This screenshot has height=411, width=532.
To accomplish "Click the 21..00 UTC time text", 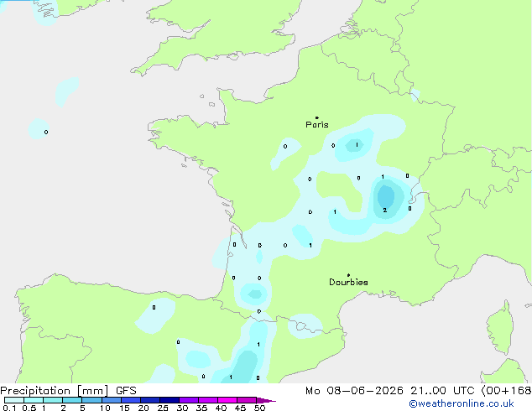I will click(x=442, y=391).
